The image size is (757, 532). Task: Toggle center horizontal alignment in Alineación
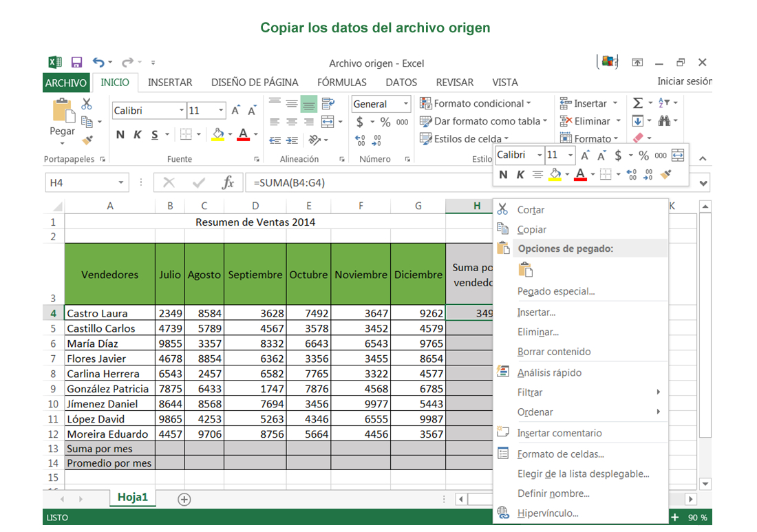click(292, 122)
